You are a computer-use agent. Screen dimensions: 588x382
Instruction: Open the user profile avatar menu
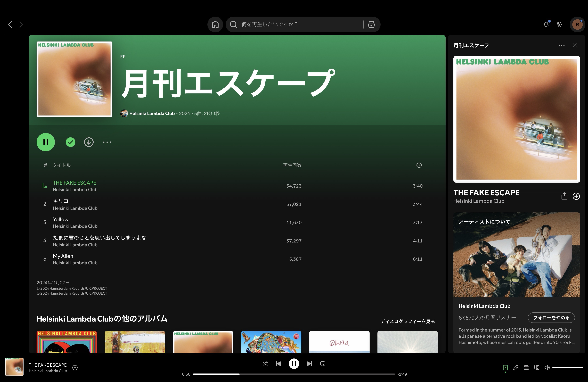(x=577, y=25)
